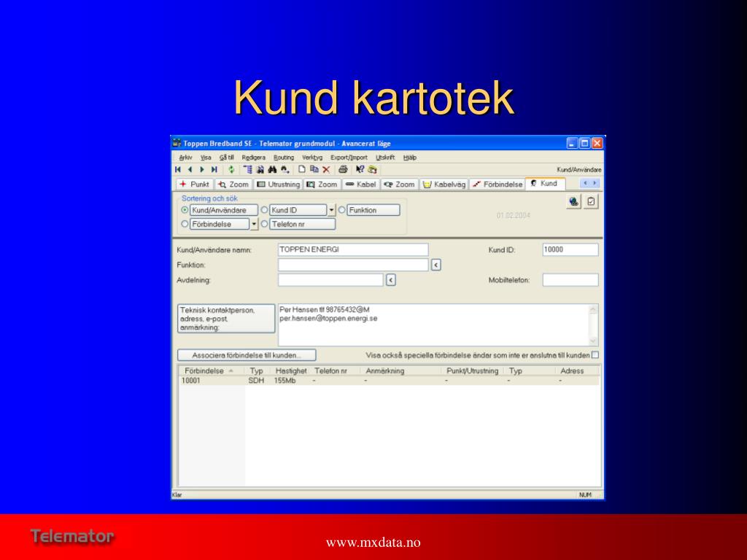Click Teknisk kontaktperson, adress, e-post button
The image size is (747, 560).
click(226, 319)
